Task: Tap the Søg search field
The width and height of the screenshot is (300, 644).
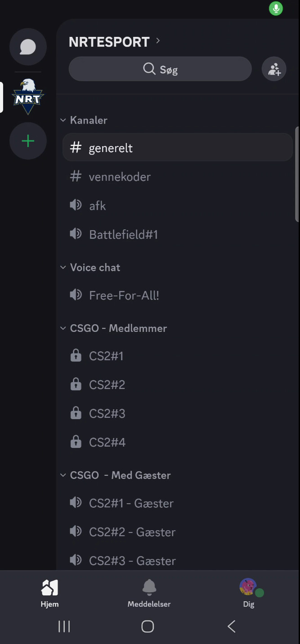Action: coord(160,69)
